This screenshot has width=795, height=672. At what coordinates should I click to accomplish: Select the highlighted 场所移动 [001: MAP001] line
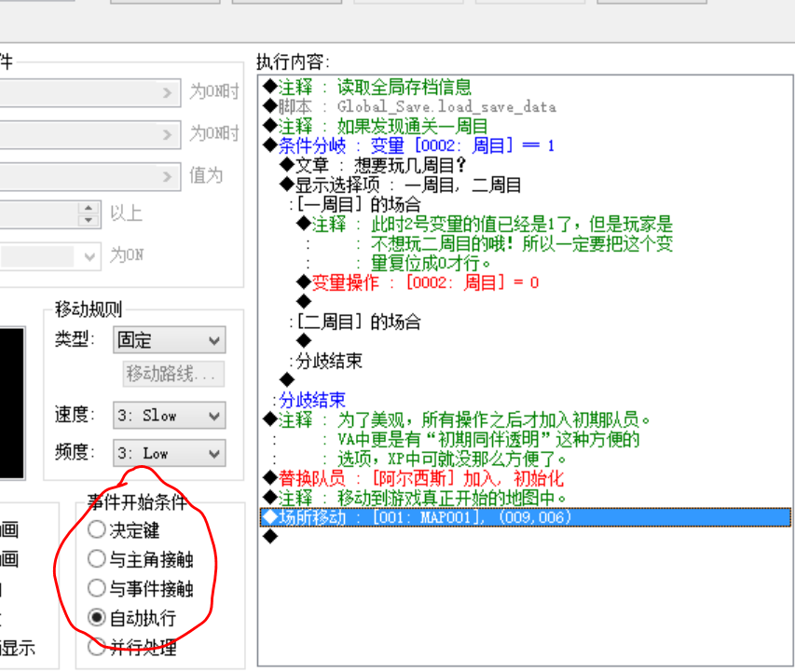(x=526, y=517)
